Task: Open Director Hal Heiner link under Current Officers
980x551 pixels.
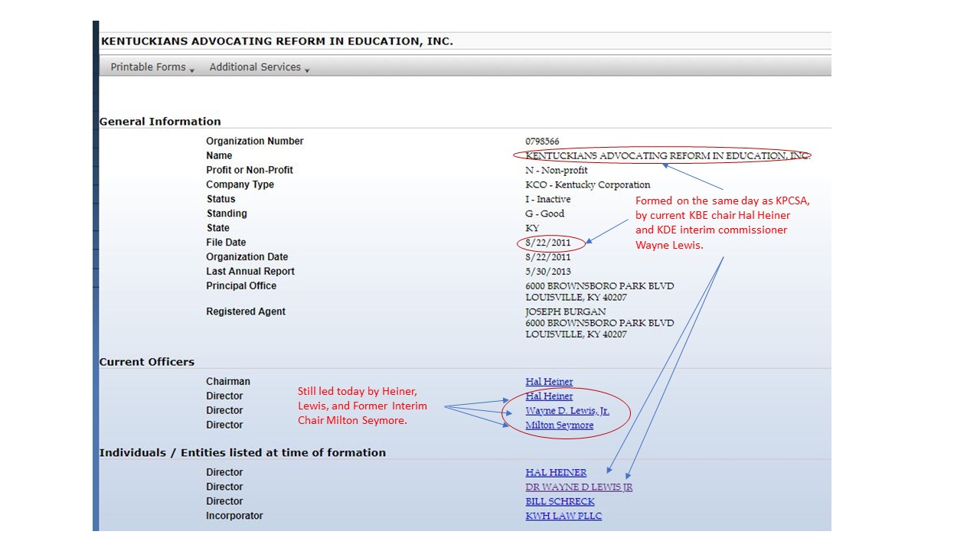Action: pos(549,396)
